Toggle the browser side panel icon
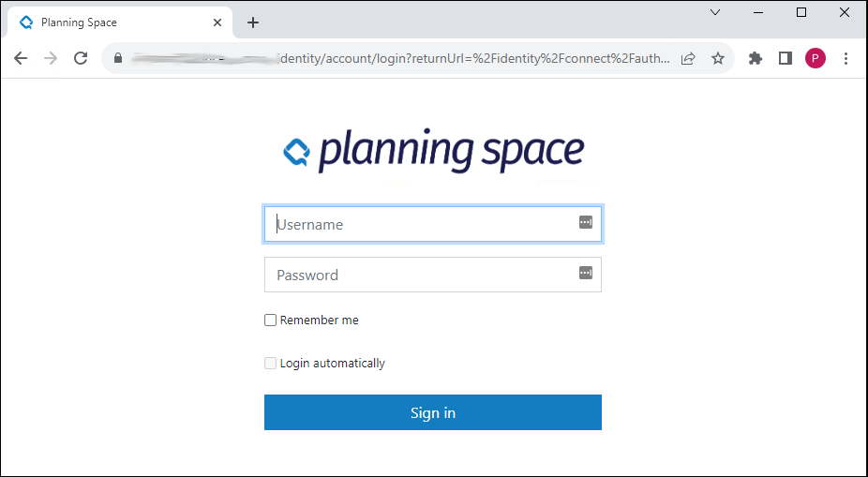This screenshot has width=868, height=477. (786, 58)
